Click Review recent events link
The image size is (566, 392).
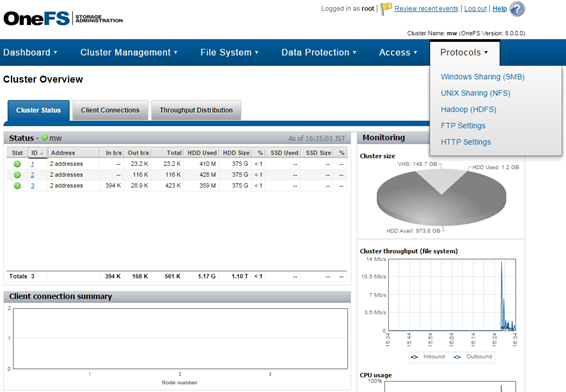tap(426, 8)
